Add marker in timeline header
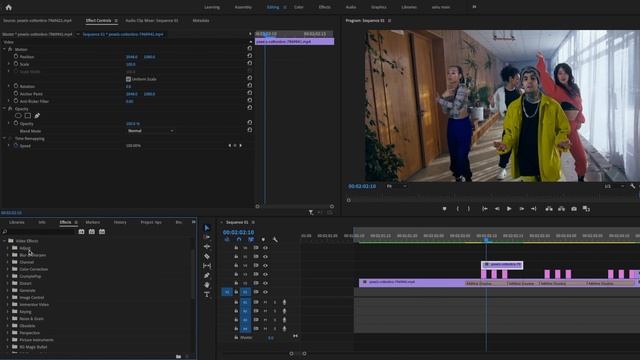 pos(263,240)
